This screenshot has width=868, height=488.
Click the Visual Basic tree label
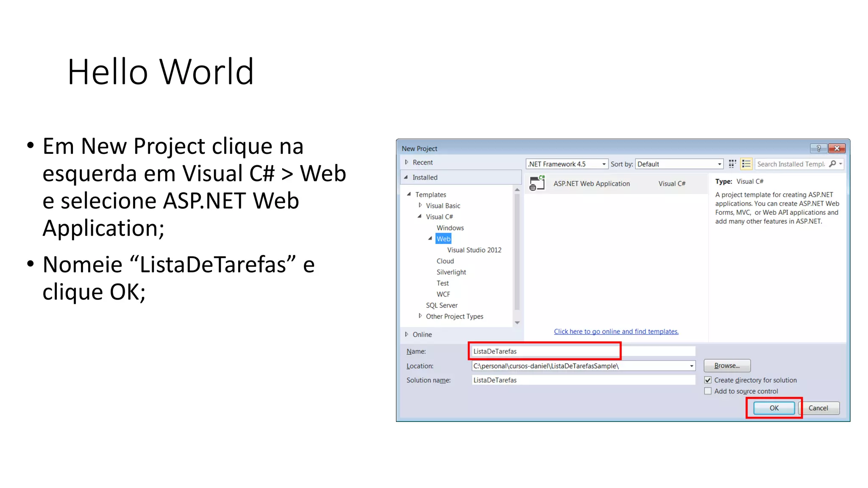(443, 205)
